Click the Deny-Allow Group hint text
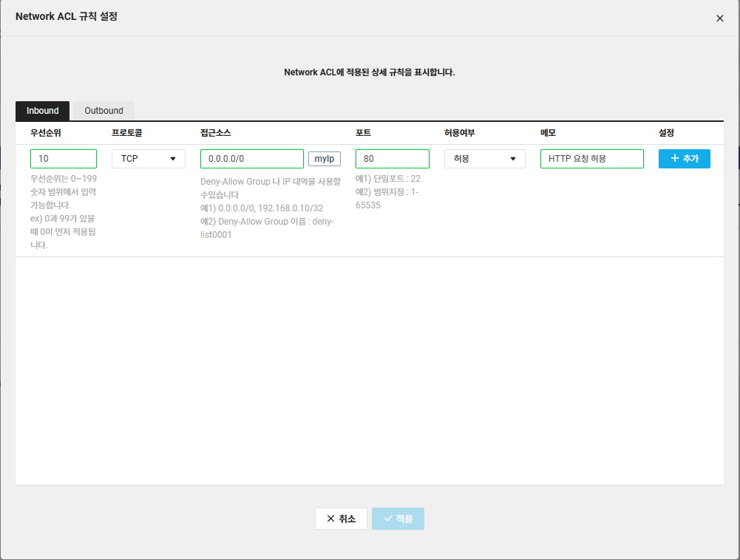This screenshot has width=740, height=560. pos(271,208)
